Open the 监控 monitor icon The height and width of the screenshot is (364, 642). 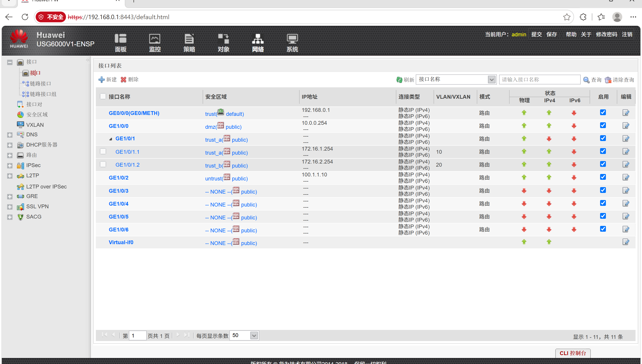(155, 43)
